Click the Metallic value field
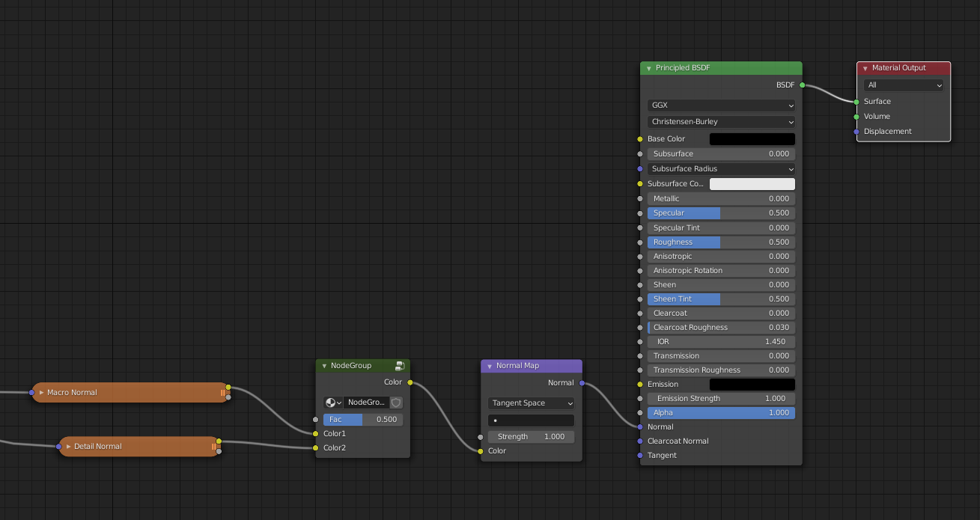This screenshot has height=520, width=980. (x=721, y=199)
